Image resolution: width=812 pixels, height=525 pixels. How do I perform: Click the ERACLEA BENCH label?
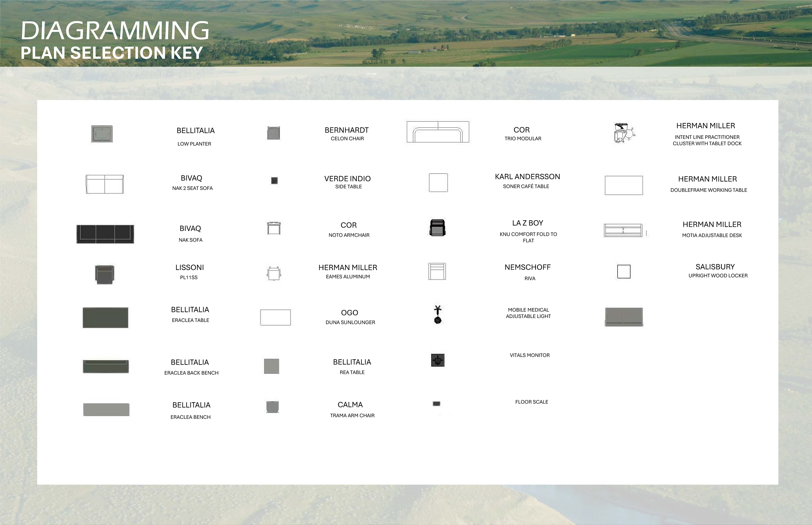tap(190, 417)
